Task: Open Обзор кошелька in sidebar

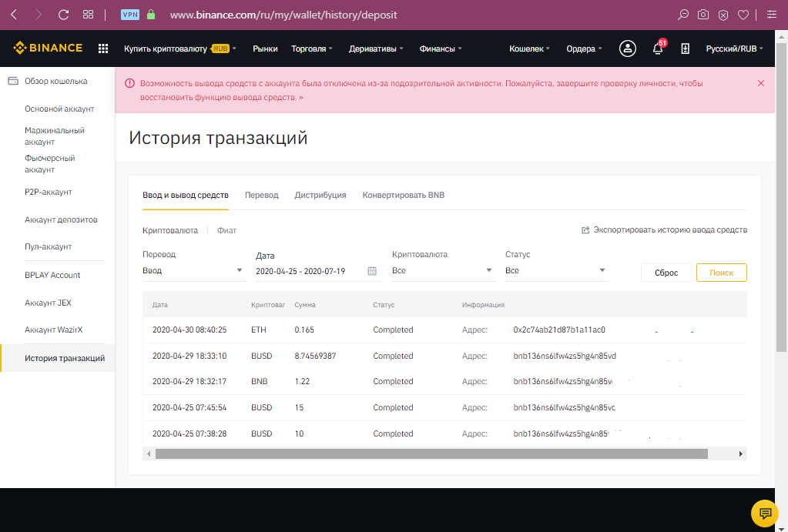Action: (x=55, y=81)
